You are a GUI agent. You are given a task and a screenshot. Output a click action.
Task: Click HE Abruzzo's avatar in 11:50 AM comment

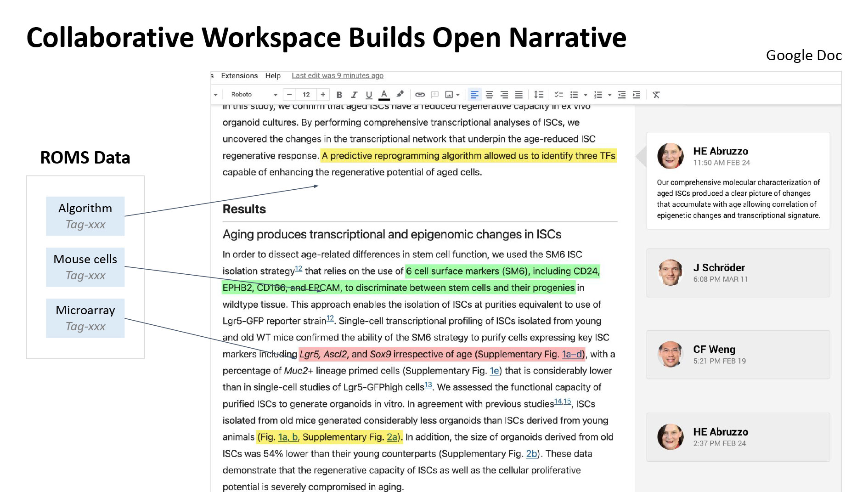[x=670, y=156]
